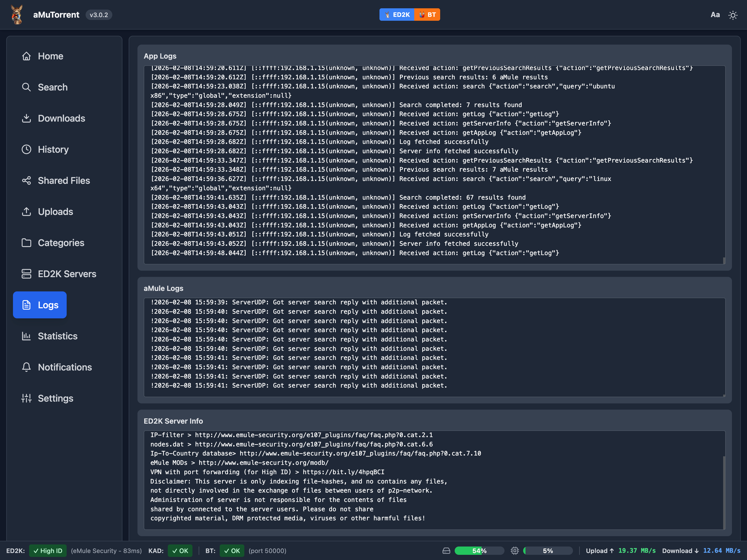The image size is (747, 560).
Task: Click the KAD OK status badge
Action: click(180, 551)
